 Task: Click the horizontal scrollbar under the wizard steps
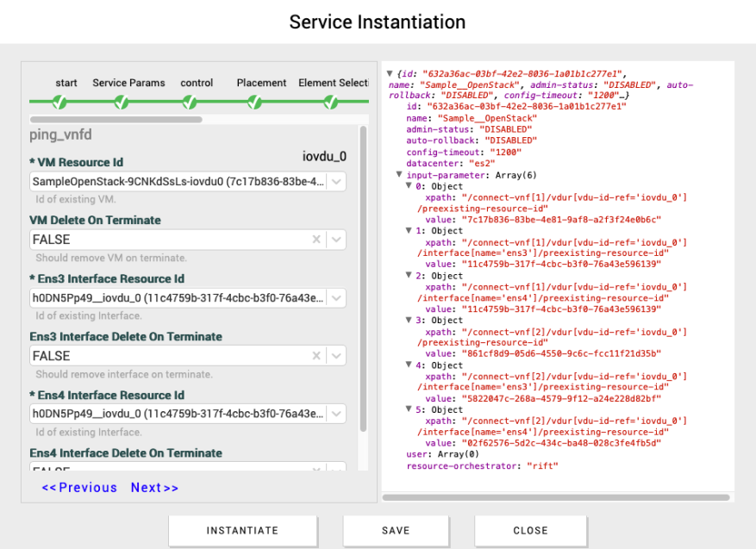(x=116, y=120)
